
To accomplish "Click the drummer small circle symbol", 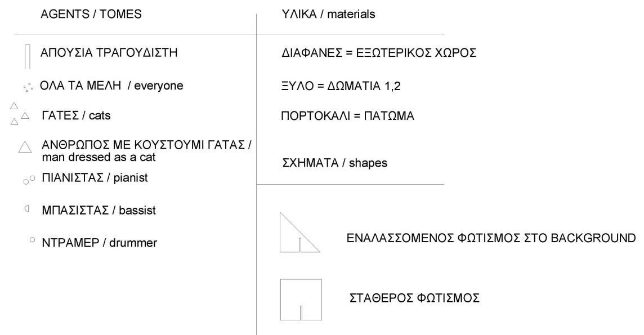I will tap(33, 240).
